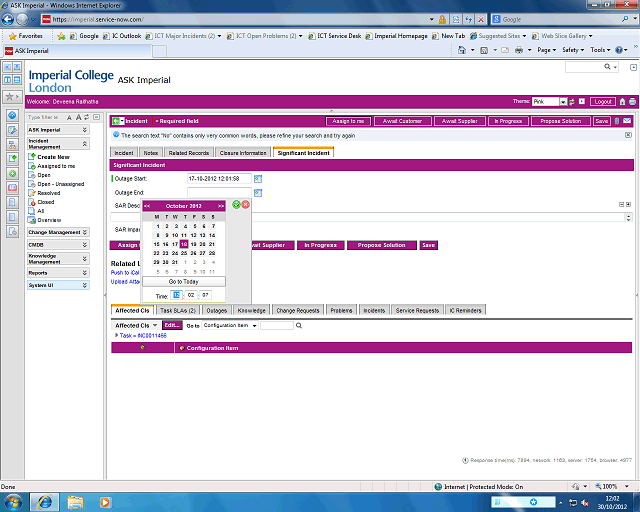Image resolution: width=640 pixels, height=512 pixels.
Task: Open the Task SLAs (2) tab
Action: point(179,310)
